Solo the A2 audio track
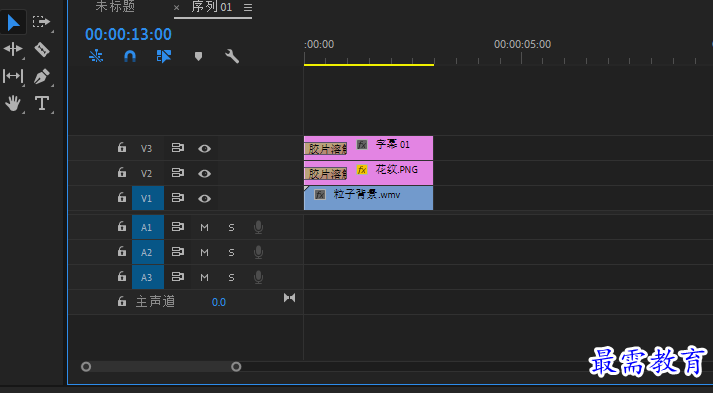The width and height of the screenshot is (713, 393). tap(231, 252)
